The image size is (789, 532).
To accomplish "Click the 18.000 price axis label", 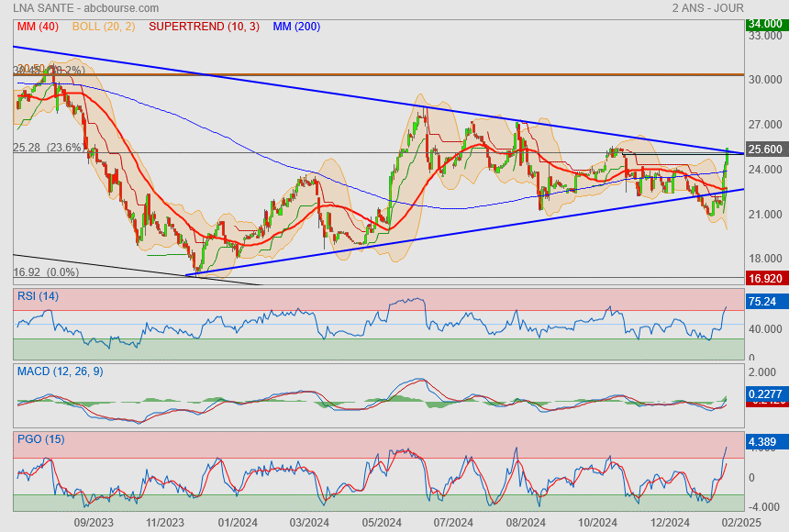I will click(765, 258).
